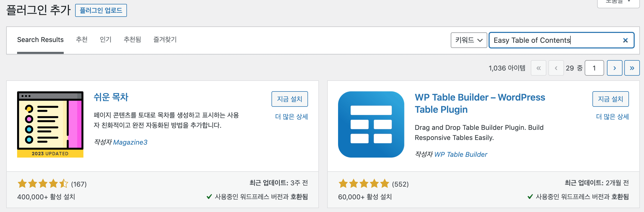Jump to the last results page
644x212 pixels.
pyautogui.click(x=632, y=68)
